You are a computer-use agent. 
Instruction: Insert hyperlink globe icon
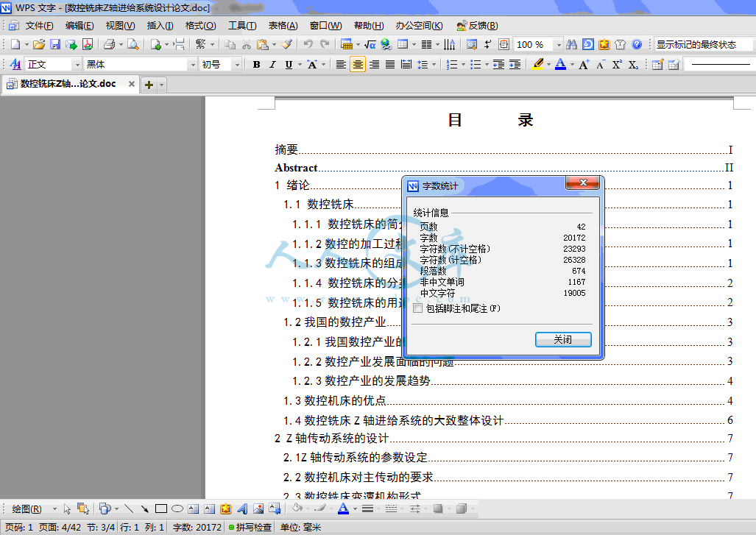tap(386, 45)
